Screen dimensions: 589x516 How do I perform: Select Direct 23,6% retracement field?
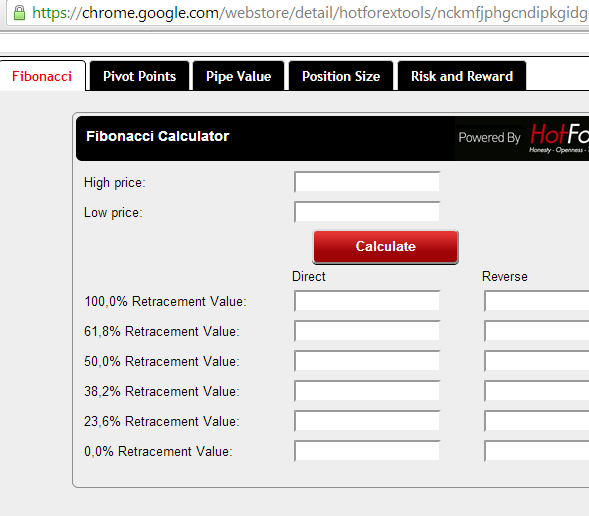click(367, 421)
